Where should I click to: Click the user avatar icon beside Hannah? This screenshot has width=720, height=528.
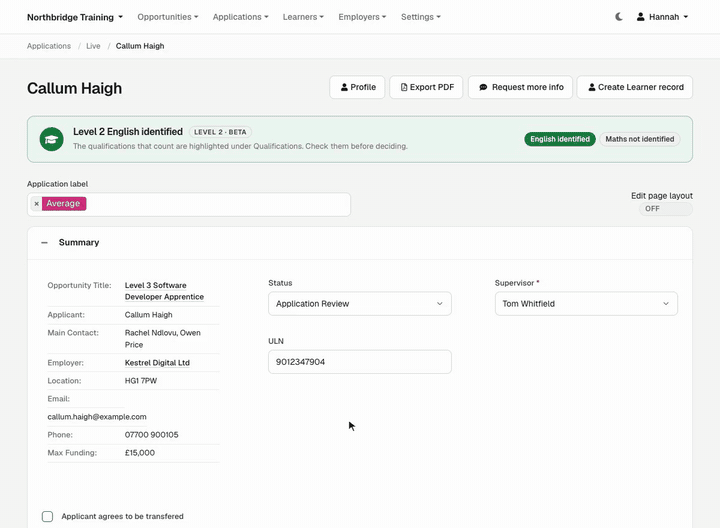point(640,17)
